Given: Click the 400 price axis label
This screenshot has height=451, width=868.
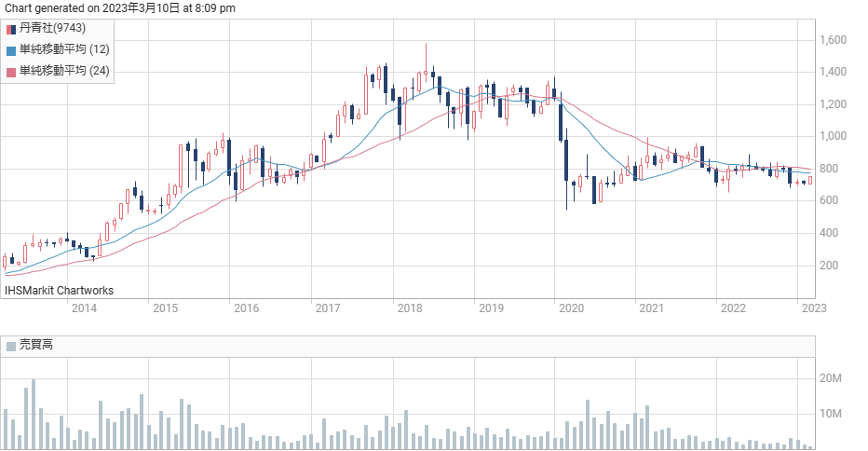Looking at the screenshot, I should click(829, 233).
